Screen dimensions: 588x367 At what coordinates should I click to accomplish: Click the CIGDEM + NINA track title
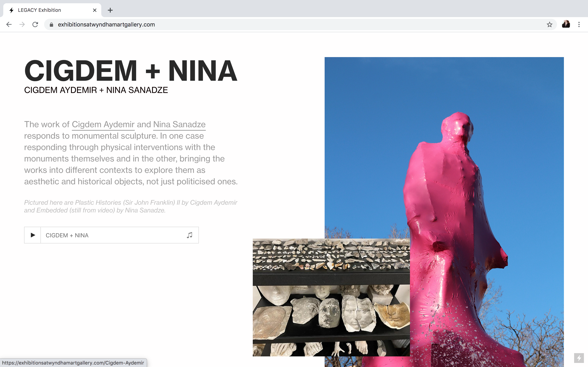(x=67, y=235)
